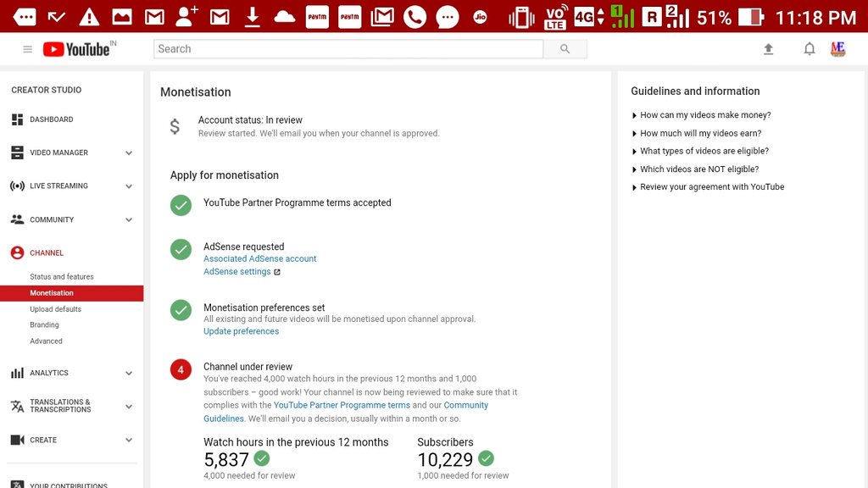This screenshot has height=488, width=868.
Task: Click the Creator Studio heading
Action: (47, 90)
